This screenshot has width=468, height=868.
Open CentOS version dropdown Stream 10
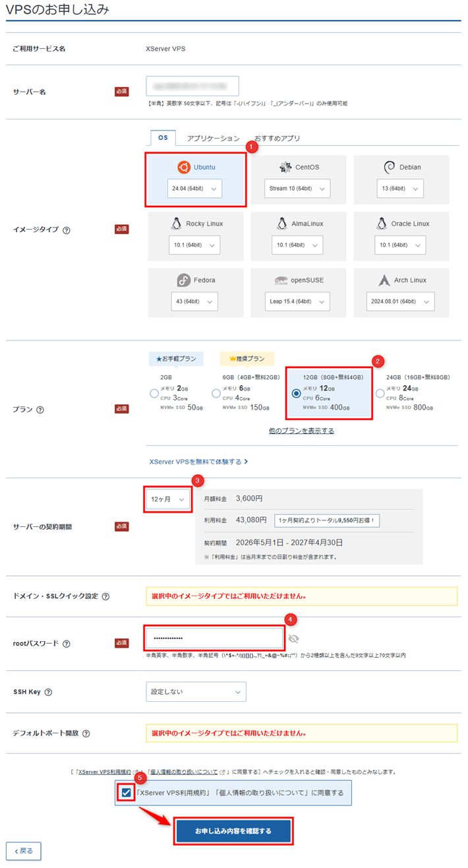coord(297,189)
